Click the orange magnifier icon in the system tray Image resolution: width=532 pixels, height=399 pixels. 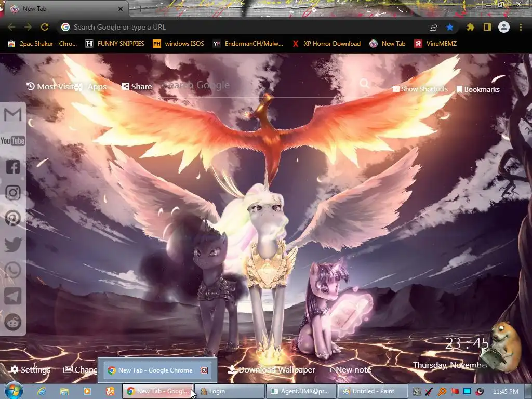(x=442, y=392)
